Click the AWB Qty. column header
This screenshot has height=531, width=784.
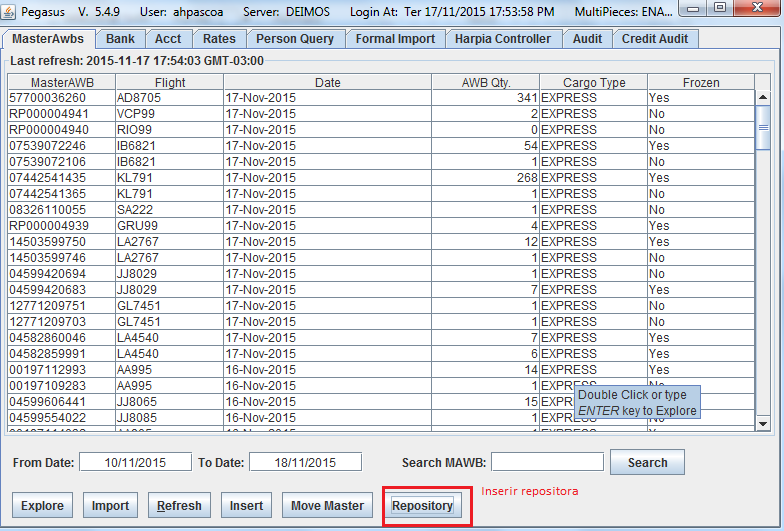pos(486,82)
